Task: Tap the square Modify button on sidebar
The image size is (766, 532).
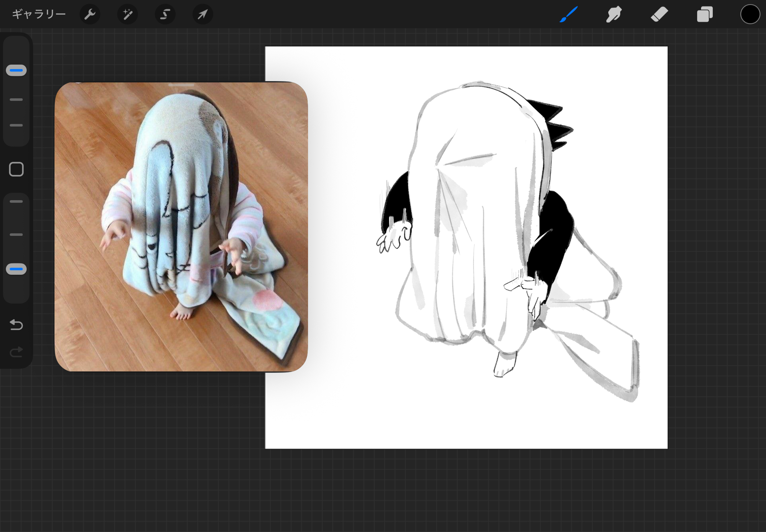Action: click(x=16, y=169)
